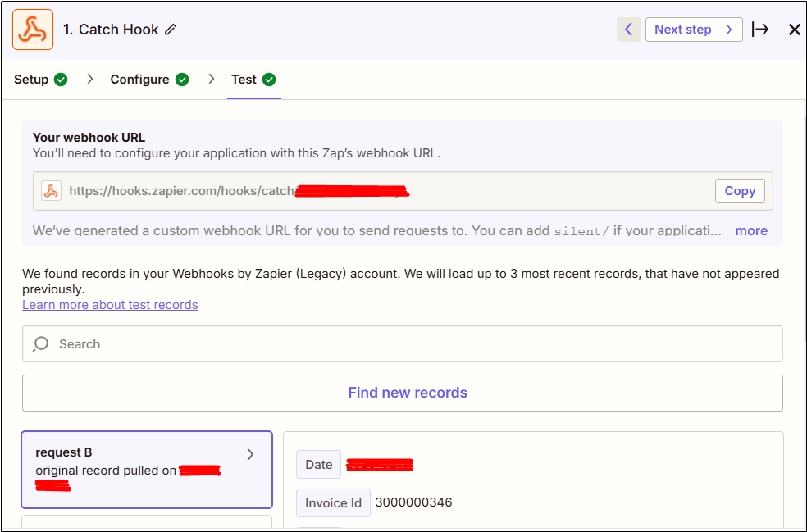Click the Configure green checkmark icon
Image resolution: width=807 pixels, height=532 pixels.
click(182, 80)
